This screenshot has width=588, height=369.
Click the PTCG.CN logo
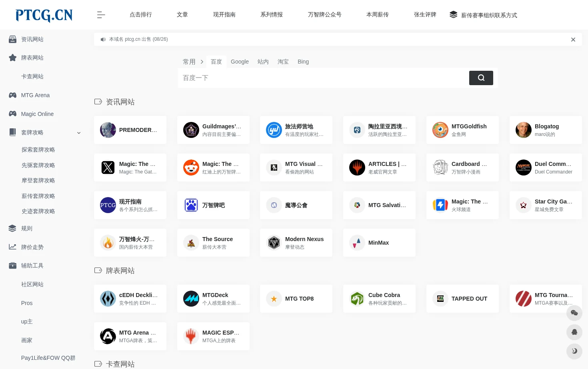click(x=44, y=15)
